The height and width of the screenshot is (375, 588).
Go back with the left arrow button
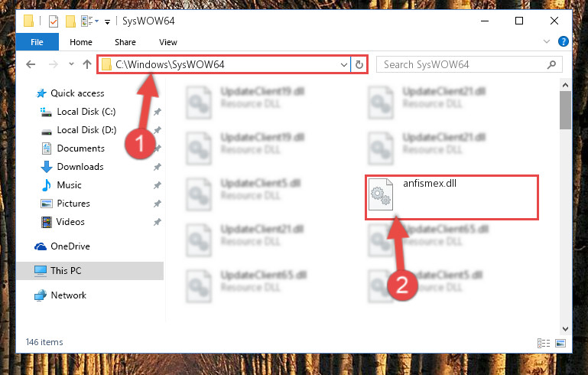point(31,64)
